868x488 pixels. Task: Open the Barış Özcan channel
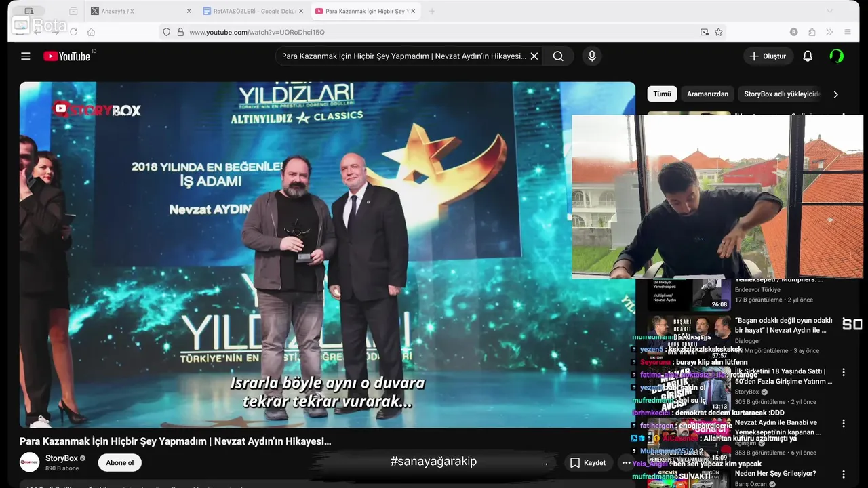(751, 484)
